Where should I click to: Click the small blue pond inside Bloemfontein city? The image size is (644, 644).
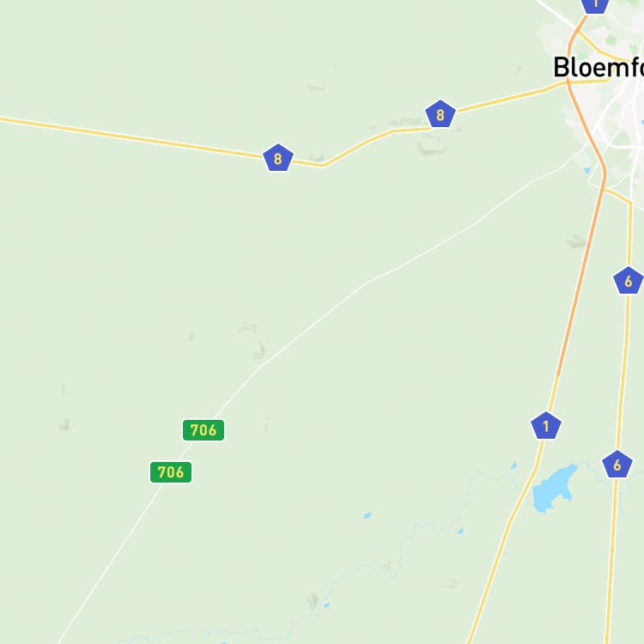[x=587, y=170]
